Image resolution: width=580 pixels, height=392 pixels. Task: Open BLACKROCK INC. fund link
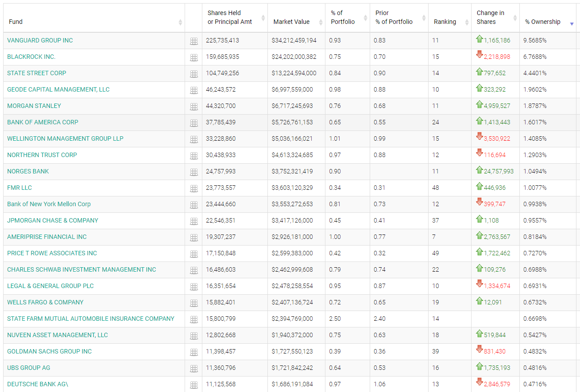31,57
